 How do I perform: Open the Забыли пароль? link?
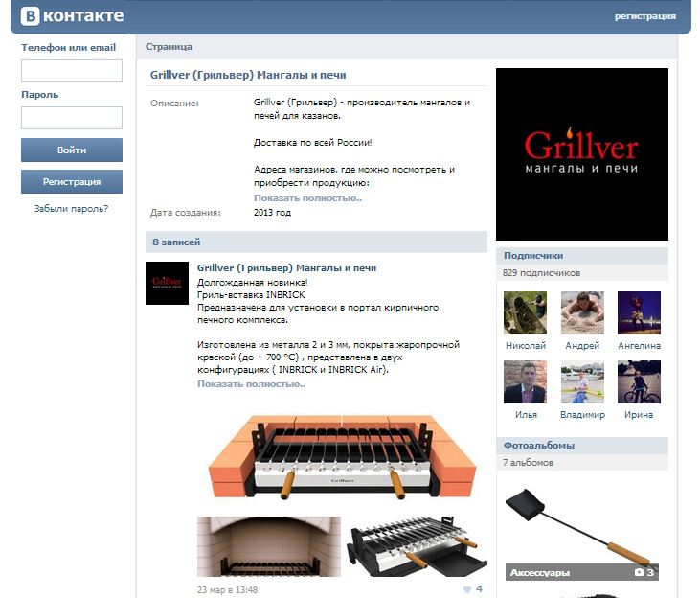72,209
